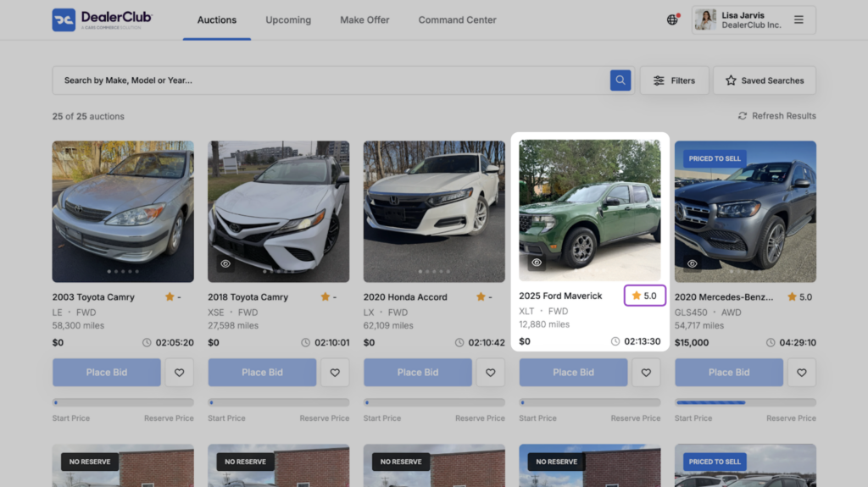This screenshot has width=868, height=487.
Task: Favorite the 2020 Honda Accord with heart
Action: pos(491,373)
